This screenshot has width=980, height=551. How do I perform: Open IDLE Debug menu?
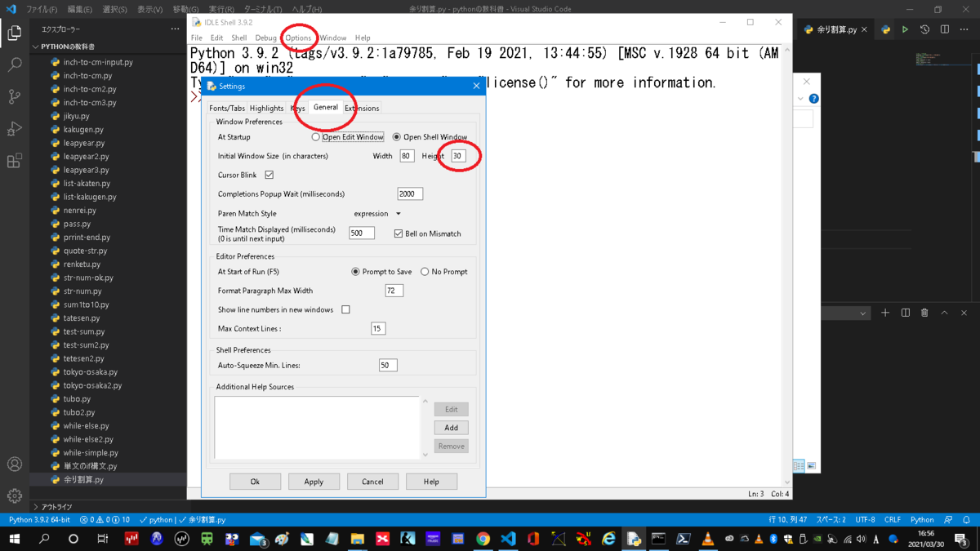tap(265, 38)
